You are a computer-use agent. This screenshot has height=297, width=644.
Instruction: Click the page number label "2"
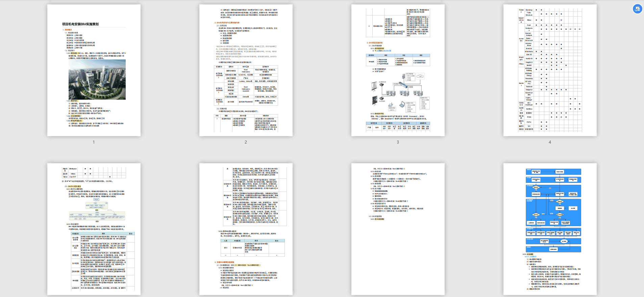[246, 142]
